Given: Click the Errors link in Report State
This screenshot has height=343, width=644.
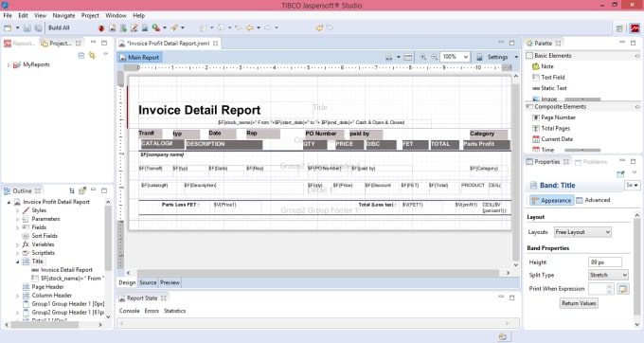Looking at the screenshot, I should point(152,311).
